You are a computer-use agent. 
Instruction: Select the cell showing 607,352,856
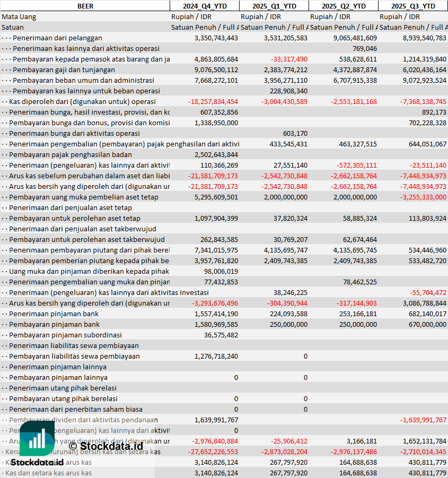coord(219,112)
